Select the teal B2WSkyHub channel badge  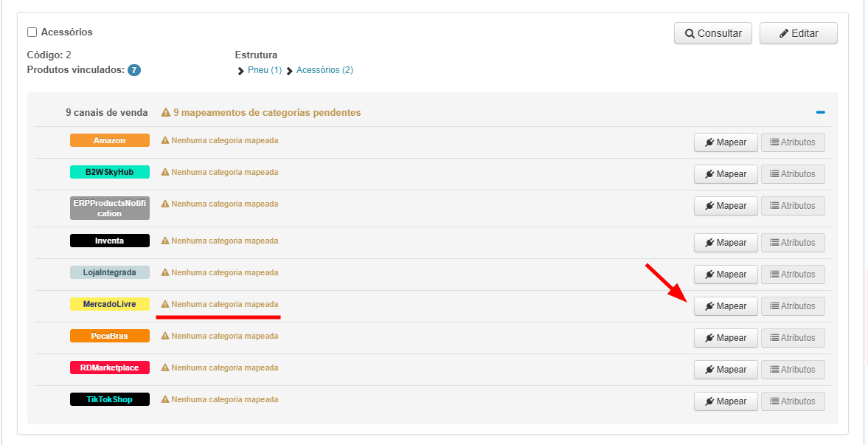pos(110,172)
